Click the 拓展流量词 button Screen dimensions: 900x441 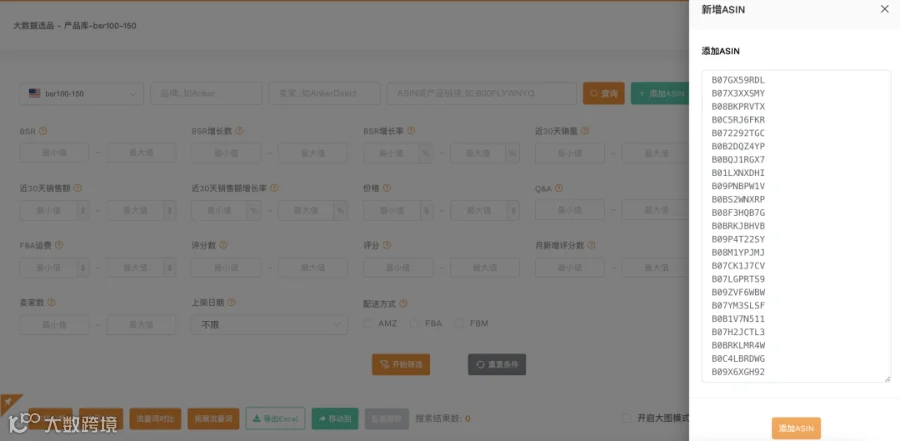click(x=214, y=419)
